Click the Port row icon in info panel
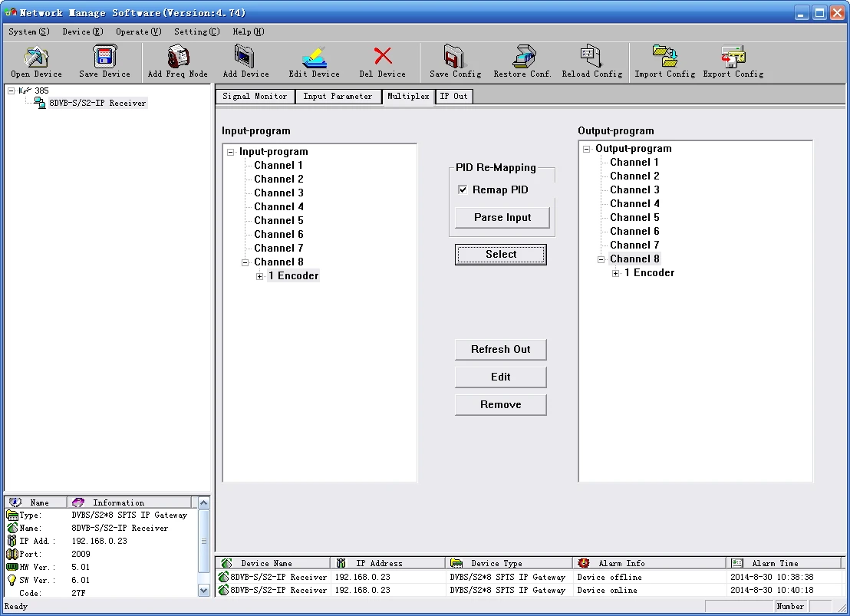This screenshot has height=616, width=850. tap(12, 554)
